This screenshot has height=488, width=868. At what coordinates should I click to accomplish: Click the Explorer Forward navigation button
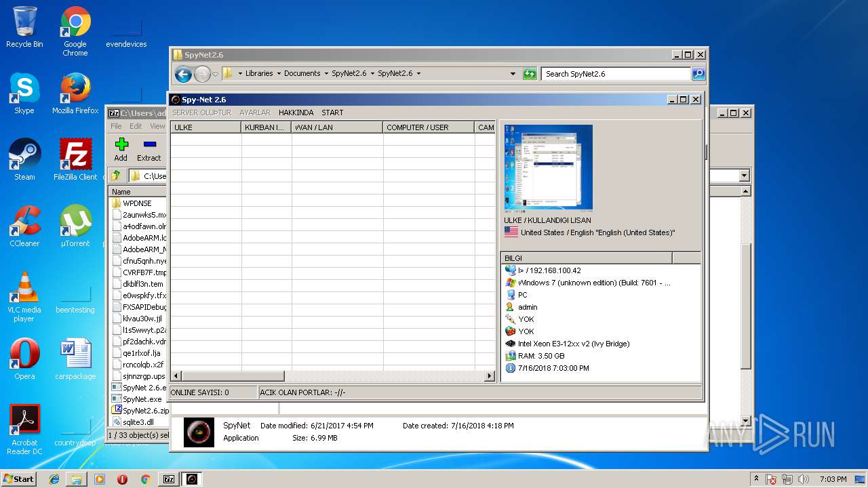tap(202, 74)
